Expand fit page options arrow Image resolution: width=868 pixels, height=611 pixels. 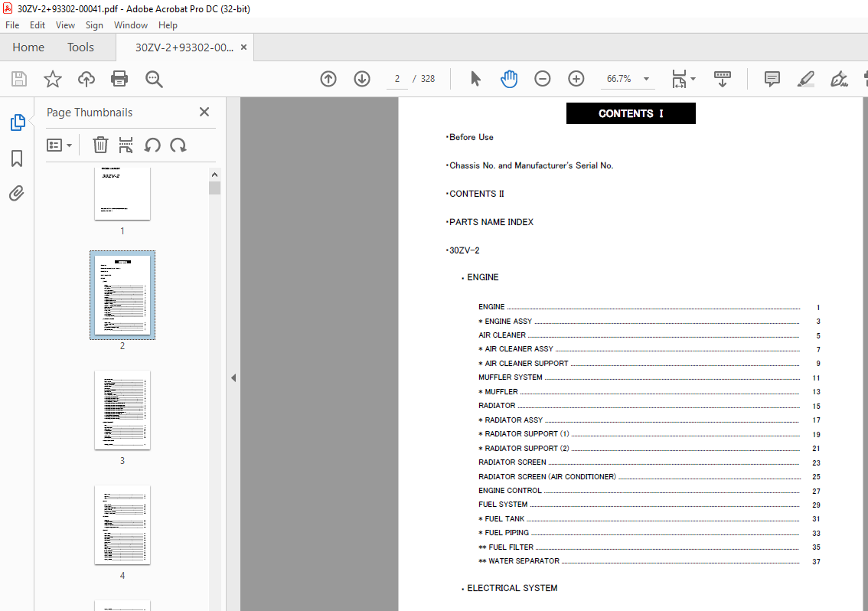(x=693, y=79)
